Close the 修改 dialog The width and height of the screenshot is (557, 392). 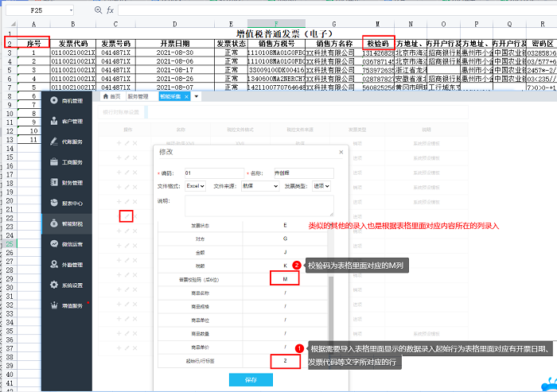pyautogui.click(x=340, y=152)
